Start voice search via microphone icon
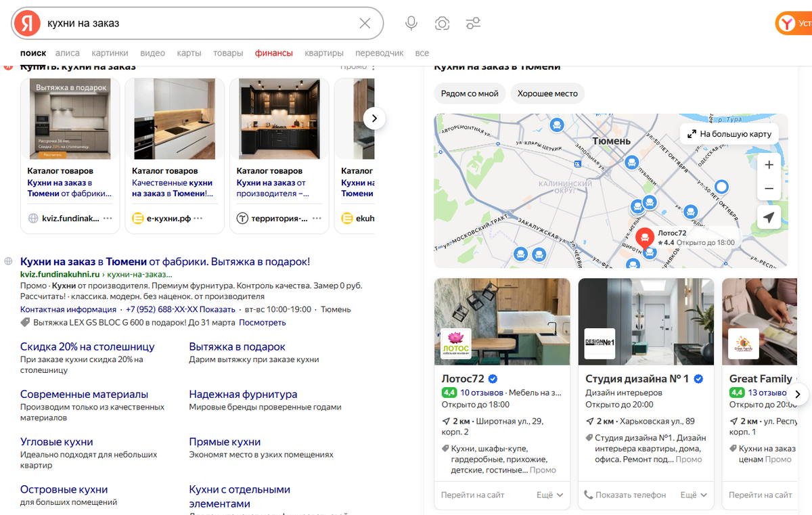 pos(411,24)
